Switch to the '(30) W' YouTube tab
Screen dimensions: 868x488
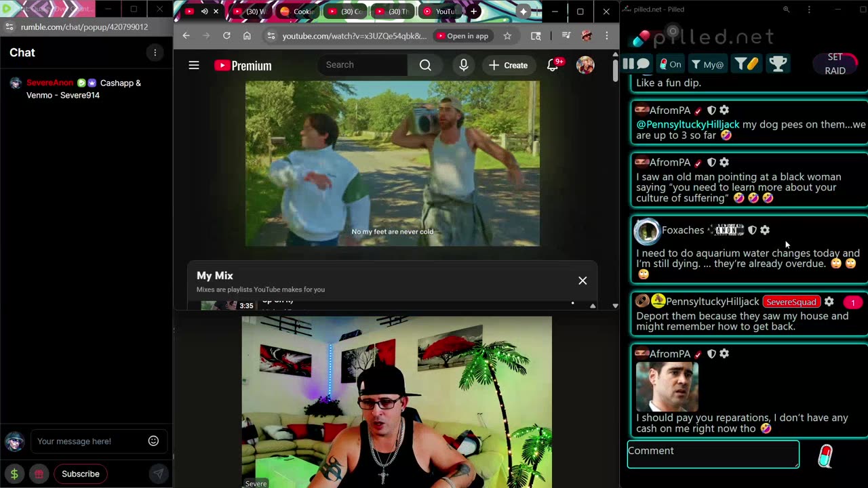click(x=250, y=12)
